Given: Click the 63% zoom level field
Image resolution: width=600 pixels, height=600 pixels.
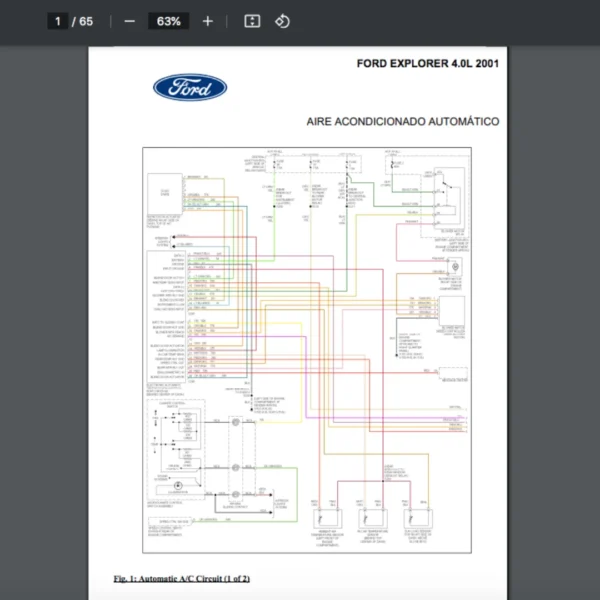Looking at the screenshot, I should [168, 21].
